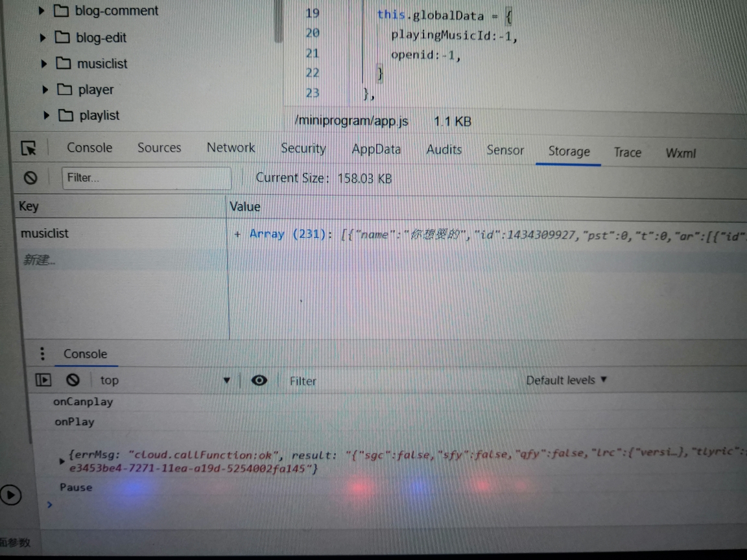The width and height of the screenshot is (747, 560).
Task: Click the Current Size: 158.03 KB label
Action: coord(324,179)
